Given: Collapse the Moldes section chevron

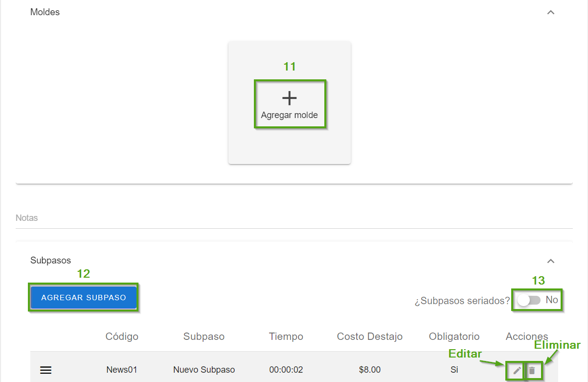Looking at the screenshot, I should coord(551,12).
